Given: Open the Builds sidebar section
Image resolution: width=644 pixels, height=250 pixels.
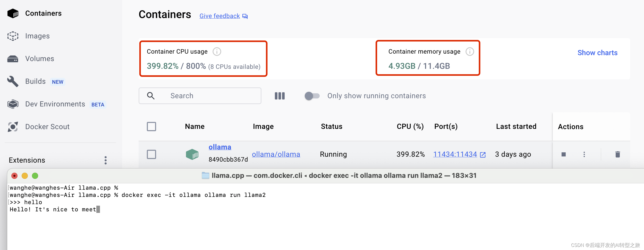Looking at the screenshot, I should (x=35, y=81).
